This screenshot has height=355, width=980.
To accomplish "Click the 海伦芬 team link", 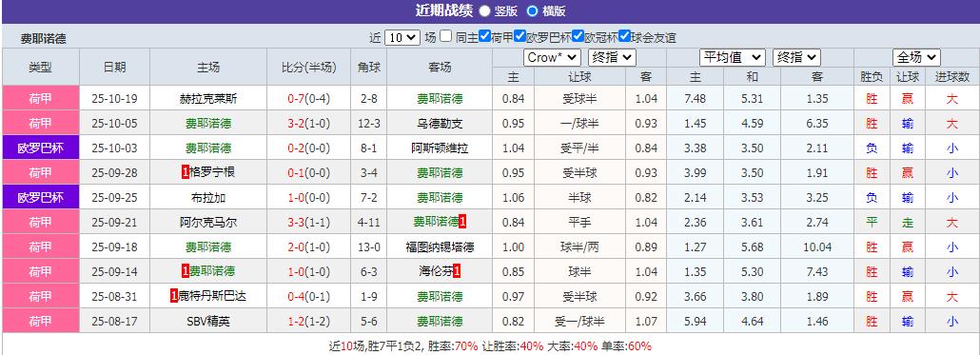I will point(436,272).
